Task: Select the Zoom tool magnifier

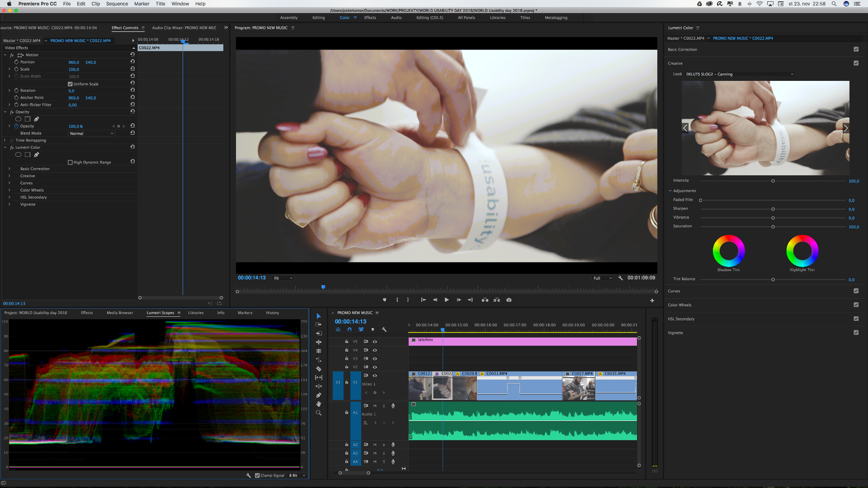Action: pyautogui.click(x=319, y=413)
